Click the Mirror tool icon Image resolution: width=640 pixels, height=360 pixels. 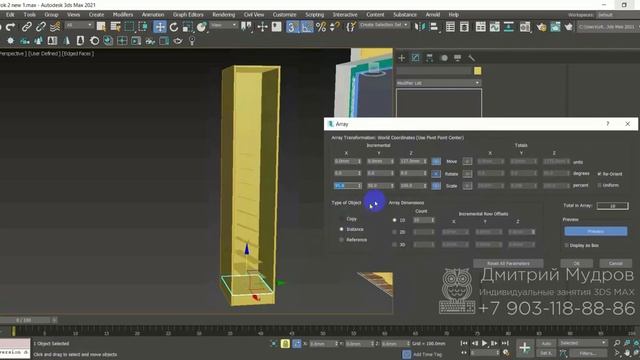coord(420,27)
